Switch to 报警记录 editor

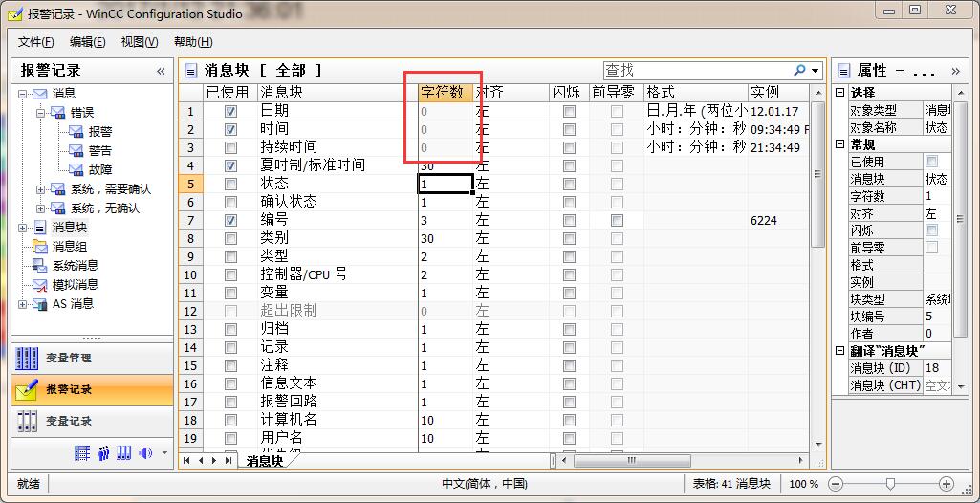(92, 390)
